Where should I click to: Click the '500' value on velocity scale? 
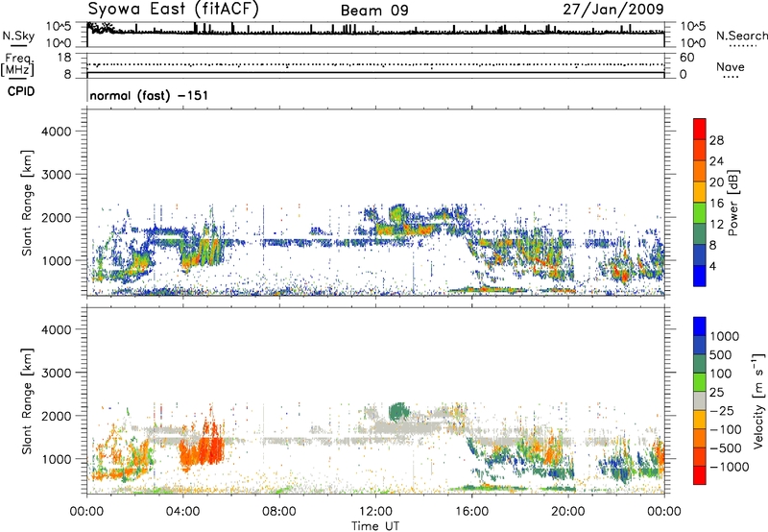[x=720, y=355]
